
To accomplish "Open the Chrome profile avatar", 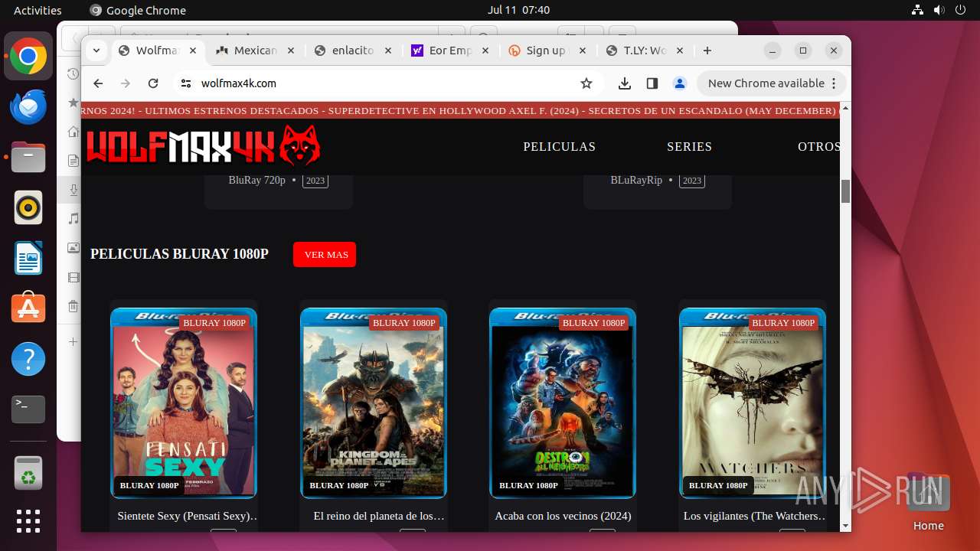I will pyautogui.click(x=679, y=83).
